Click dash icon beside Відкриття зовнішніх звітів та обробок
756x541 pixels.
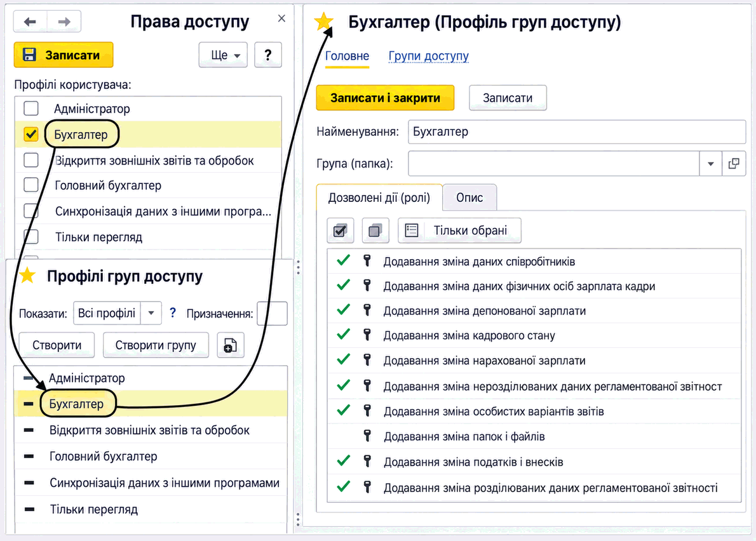coord(29,431)
